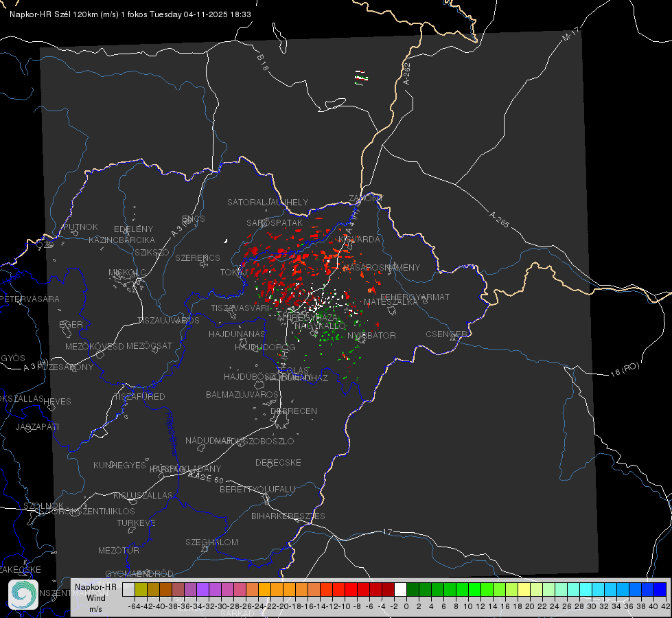
Task: Click the MEZŐTÚR label
Action: [119, 550]
